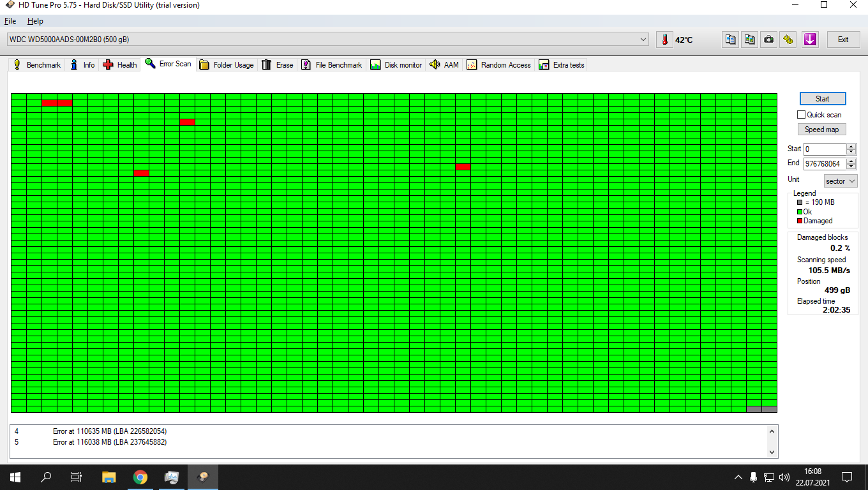This screenshot has height=490, width=868.
Task: Copy text results to clipboard icon
Action: click(x=731, y=40)
